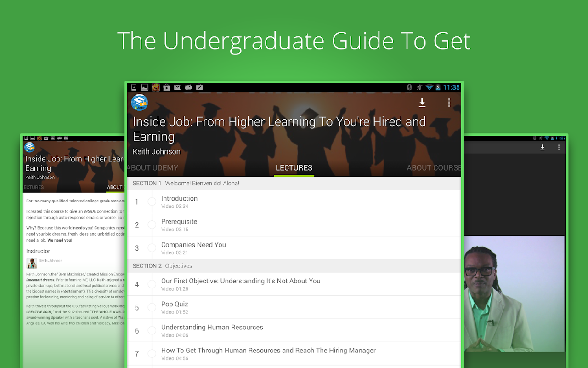
Task: Open the overflow menu in the right screen
Action: 559,147
